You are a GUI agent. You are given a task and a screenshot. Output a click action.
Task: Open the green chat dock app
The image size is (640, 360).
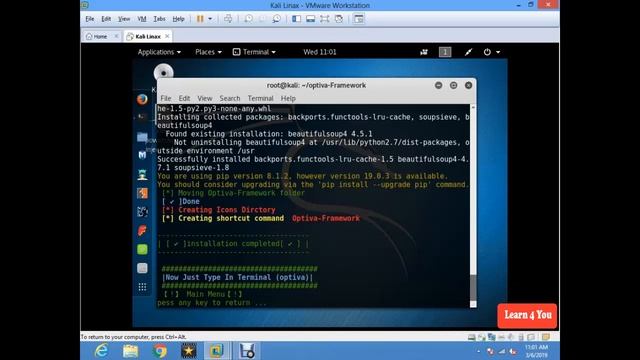[142, 249]
